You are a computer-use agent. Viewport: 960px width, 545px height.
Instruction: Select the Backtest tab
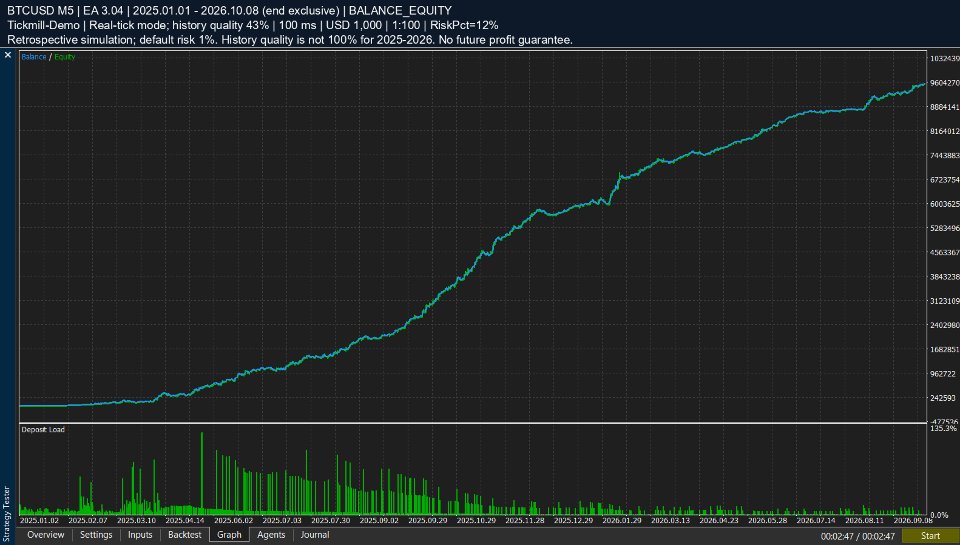[184, 535]
